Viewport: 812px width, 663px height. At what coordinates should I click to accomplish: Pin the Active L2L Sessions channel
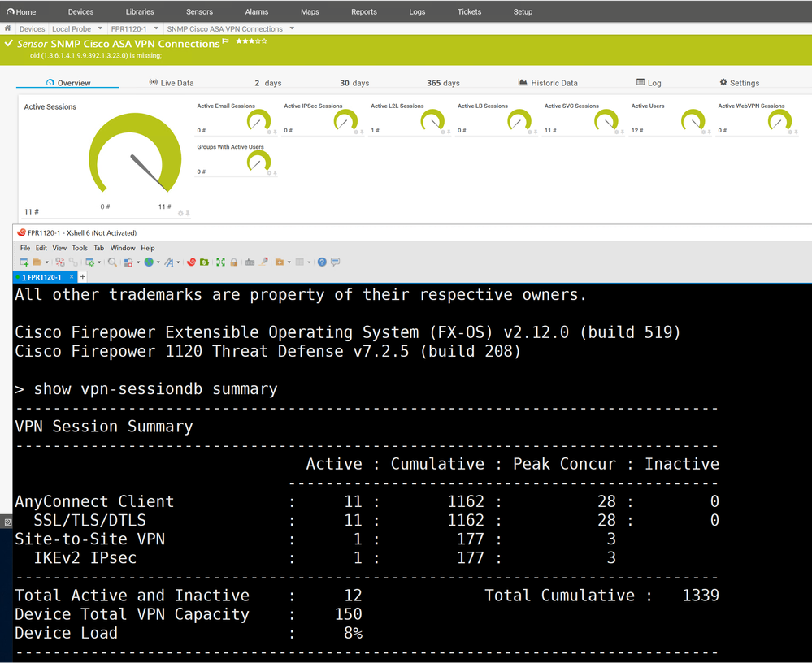click(x=449, y=132)
